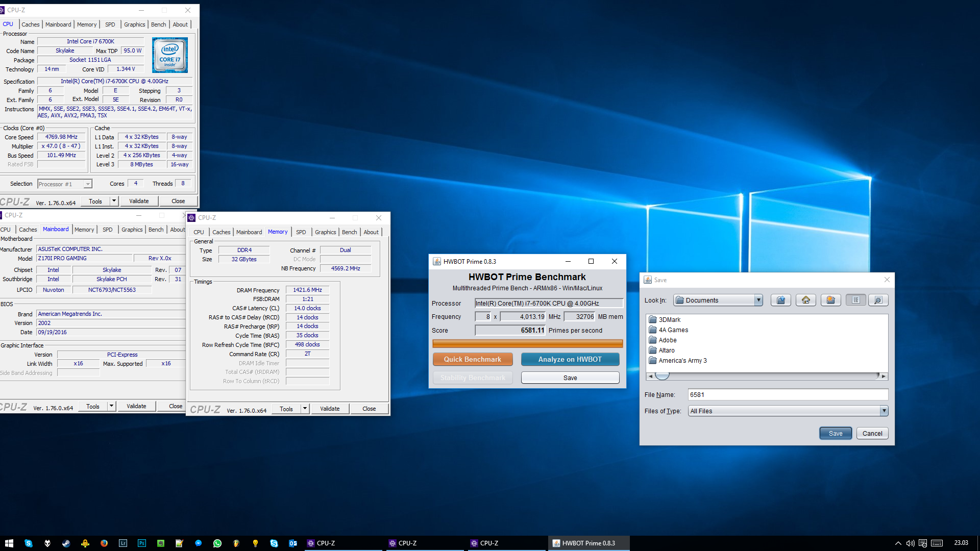Click Quick Benchmark in HWBOT Prime
Screen dimensions: 980x551
(473, 359)
